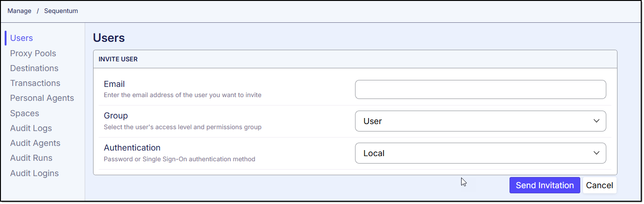Click the Email field label

click(x=114, y=84)
